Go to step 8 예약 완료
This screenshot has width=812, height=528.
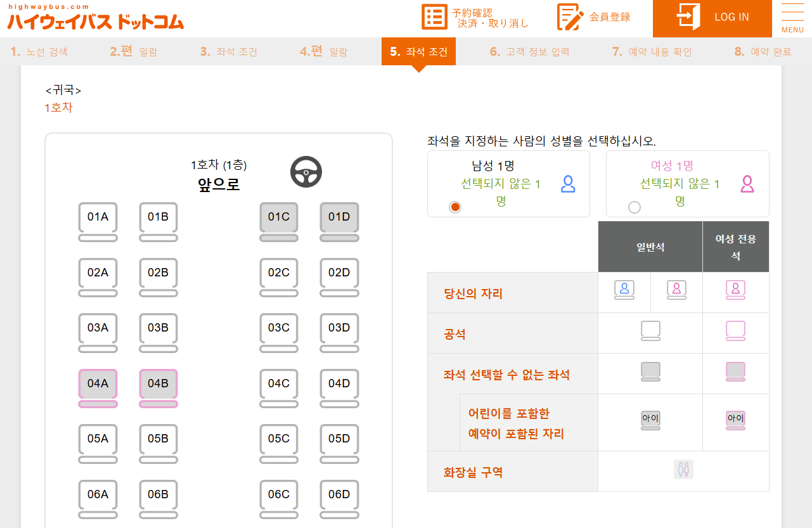pyautogui.click(x=763, y=52)
